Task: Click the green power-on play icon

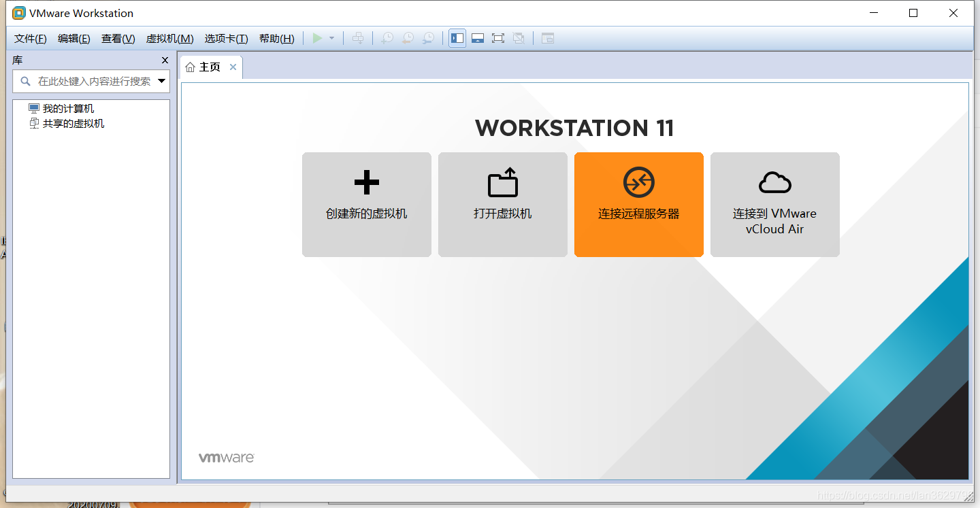Action: tap(317, 39)
